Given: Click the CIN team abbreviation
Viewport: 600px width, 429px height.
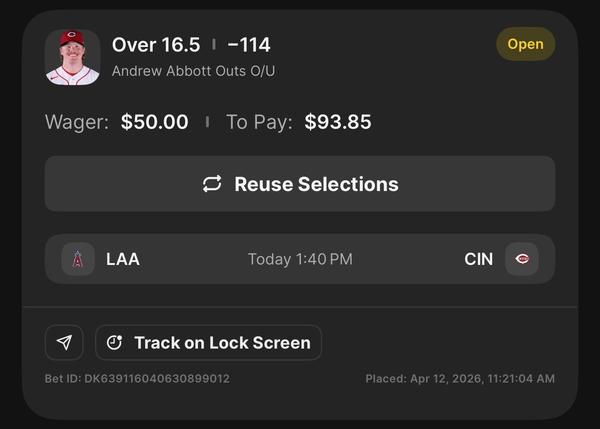Looking at the screenshot, I should [479, 259].
